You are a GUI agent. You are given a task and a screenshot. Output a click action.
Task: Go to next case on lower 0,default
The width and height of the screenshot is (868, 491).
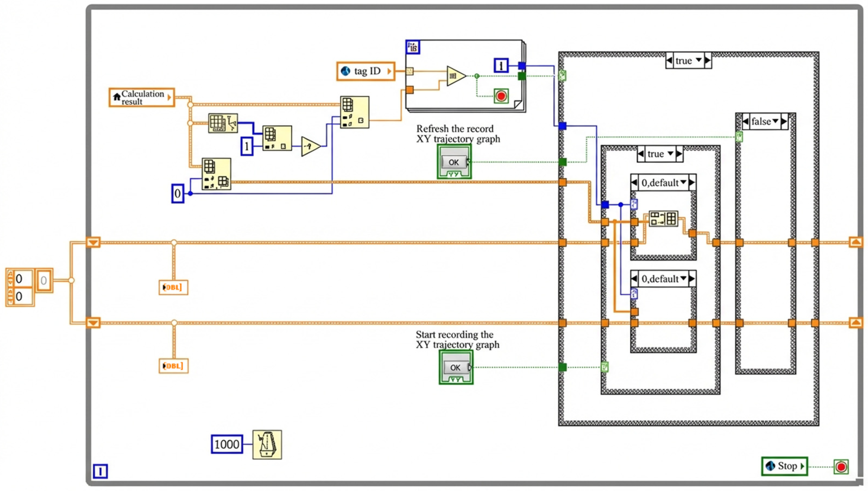click(x=692, y=279)
